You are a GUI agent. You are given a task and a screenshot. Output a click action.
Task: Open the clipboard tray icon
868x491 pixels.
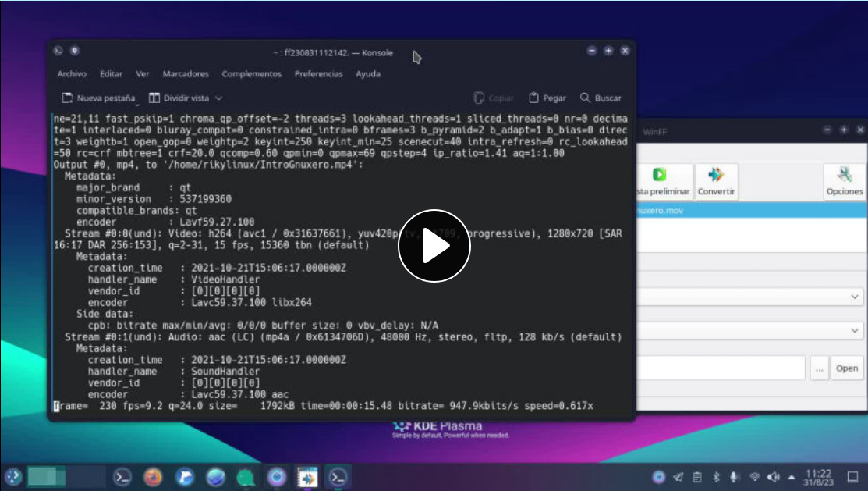click(x=697, y=477)
